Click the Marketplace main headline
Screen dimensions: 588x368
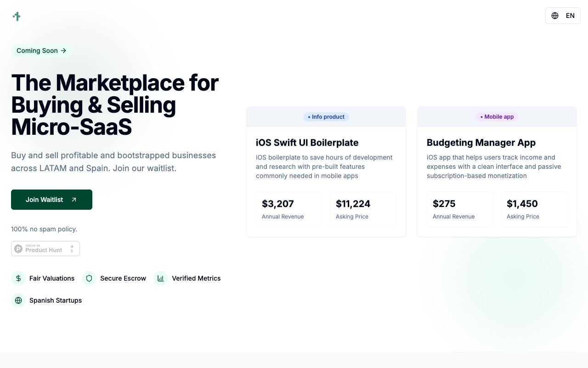pos(115,105)
